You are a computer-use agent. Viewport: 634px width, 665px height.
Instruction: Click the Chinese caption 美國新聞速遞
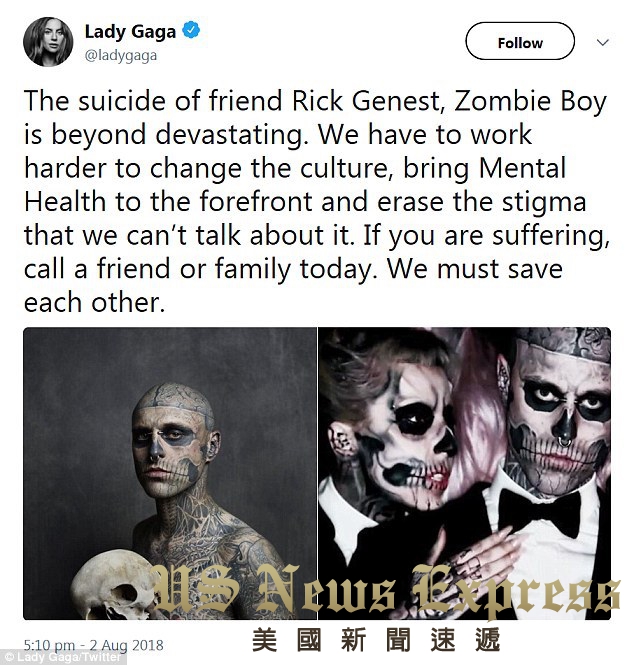[376, 640]
